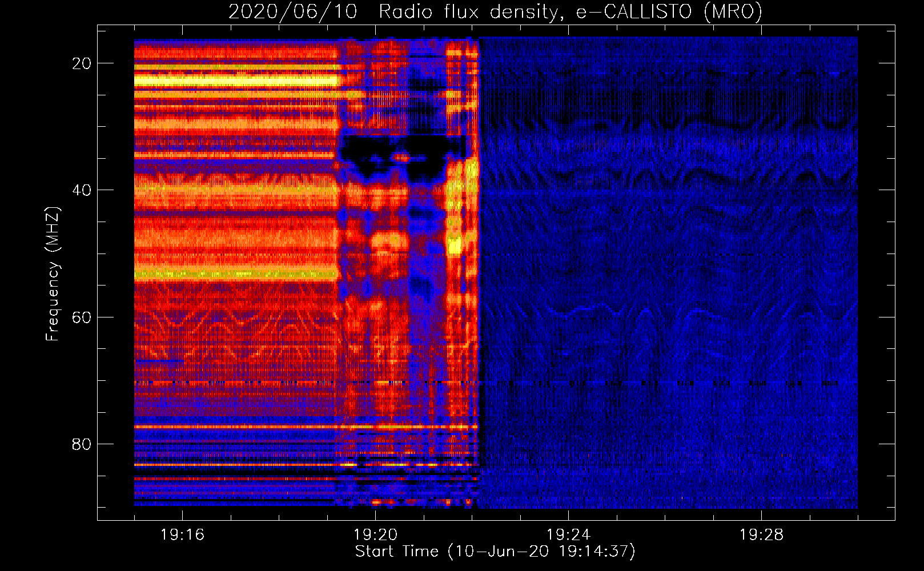
Task: Click the plot title '2020/06/10 Radio flux density, e-CALLISTO (MRO)'
Action: 495,11
